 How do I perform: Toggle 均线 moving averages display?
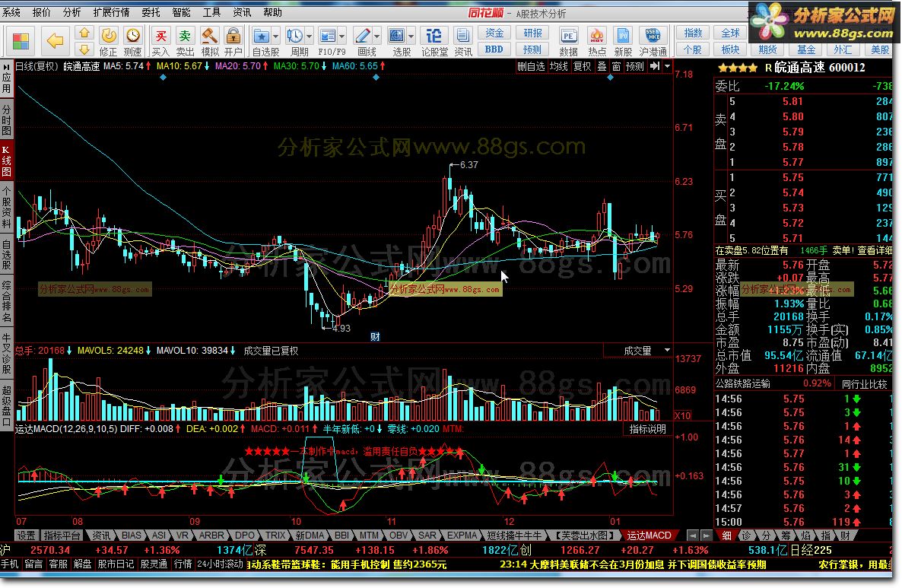(x=558, y=67)
